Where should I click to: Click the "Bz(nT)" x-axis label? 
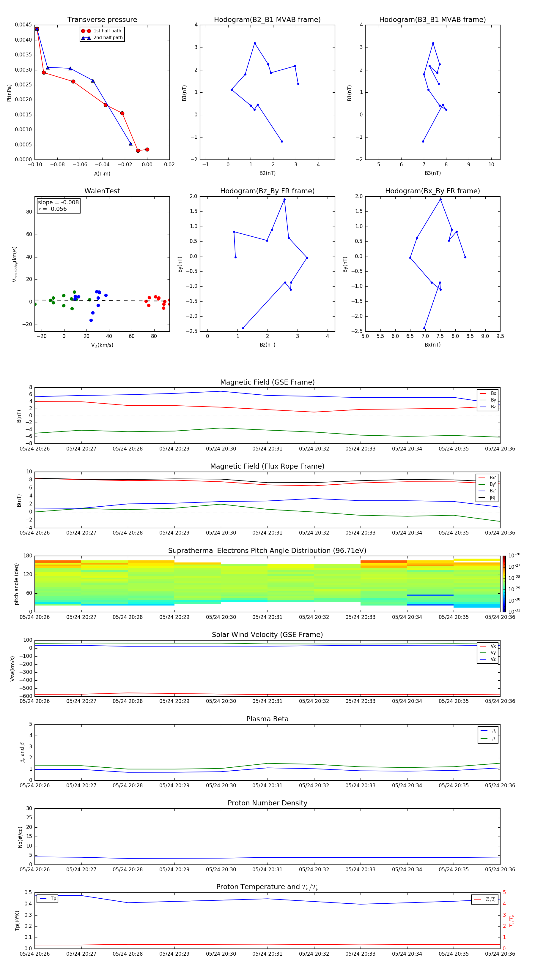click(267, 345)
